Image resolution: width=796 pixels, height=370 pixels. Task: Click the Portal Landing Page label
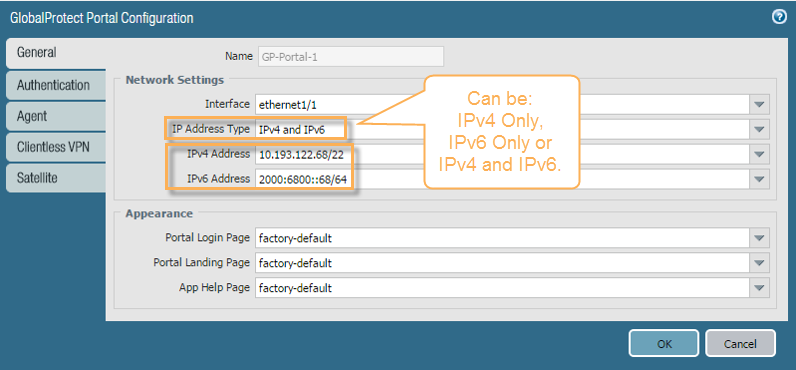(202, 262)
